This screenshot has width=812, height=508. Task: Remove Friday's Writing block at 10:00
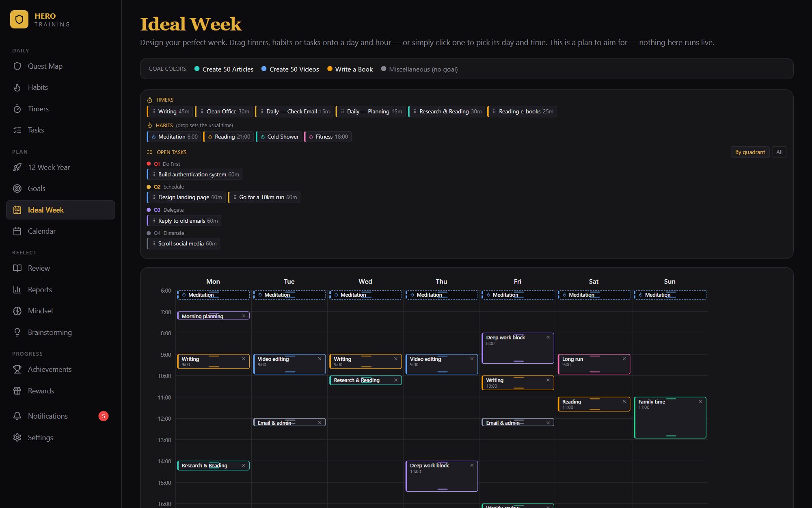pos(548,380)
